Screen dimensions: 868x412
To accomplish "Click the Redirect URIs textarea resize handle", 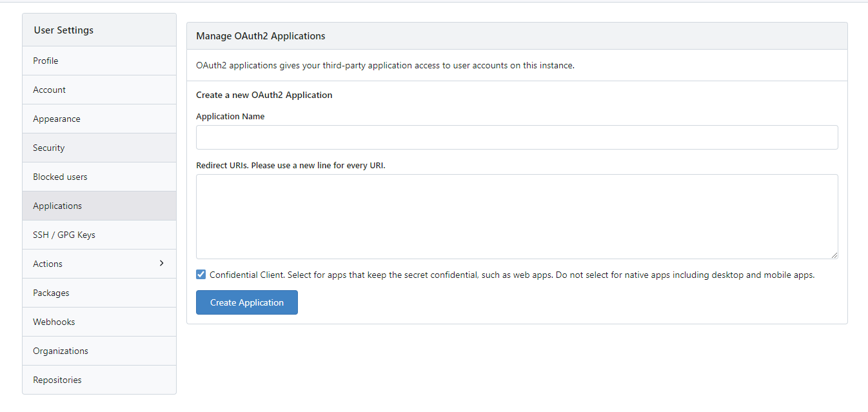I will (x=834, y=255).
